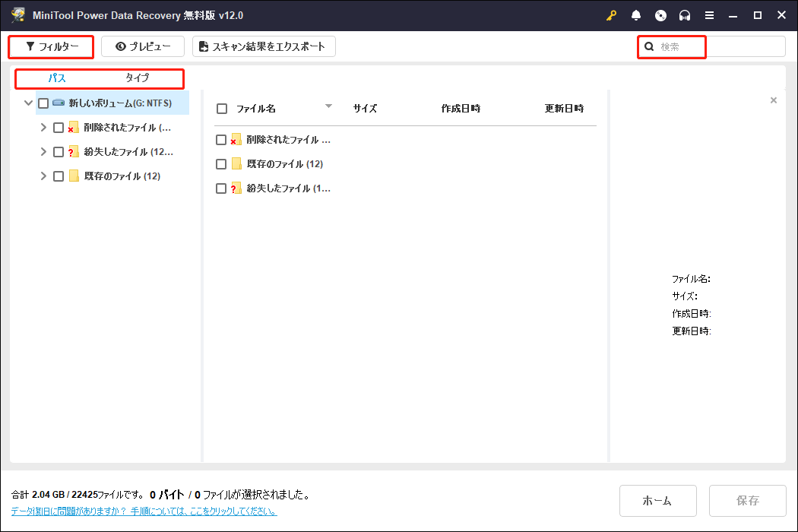The image size is (798, 532).
Task: Click the 更新日時: label in details panel
Action: point(691,331)
